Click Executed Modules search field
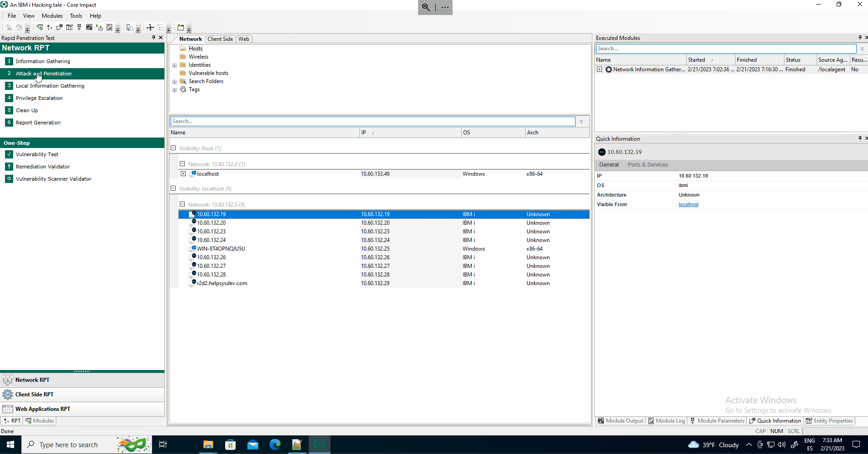 tap(726, 49)
